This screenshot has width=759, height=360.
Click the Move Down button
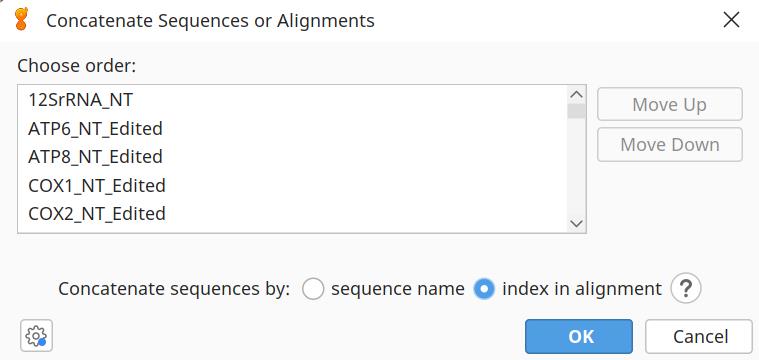click(x=669, y=145)
